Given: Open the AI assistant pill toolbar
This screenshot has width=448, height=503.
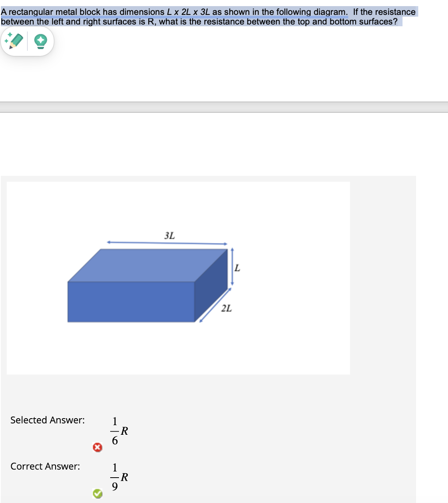Looking at the screenshot, I should 27,41.
